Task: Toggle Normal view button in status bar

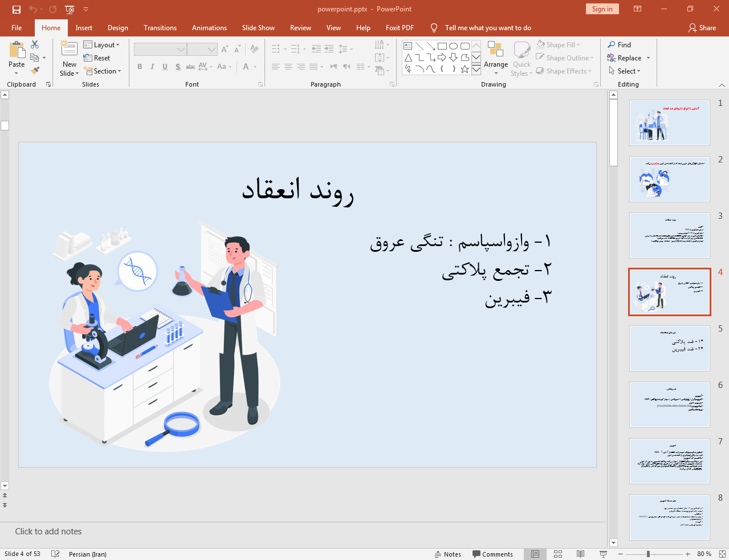Action: pyautogui.click(x=535, y=554)
